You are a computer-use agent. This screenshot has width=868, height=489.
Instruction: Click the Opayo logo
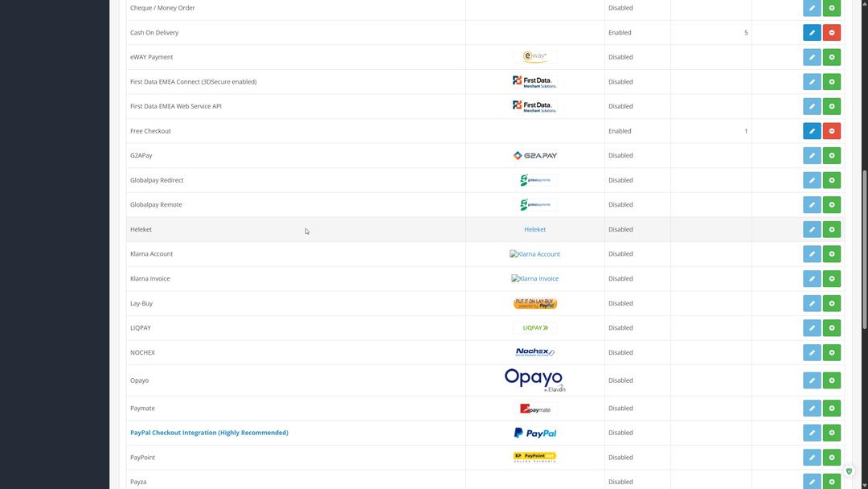coord(534,380)
